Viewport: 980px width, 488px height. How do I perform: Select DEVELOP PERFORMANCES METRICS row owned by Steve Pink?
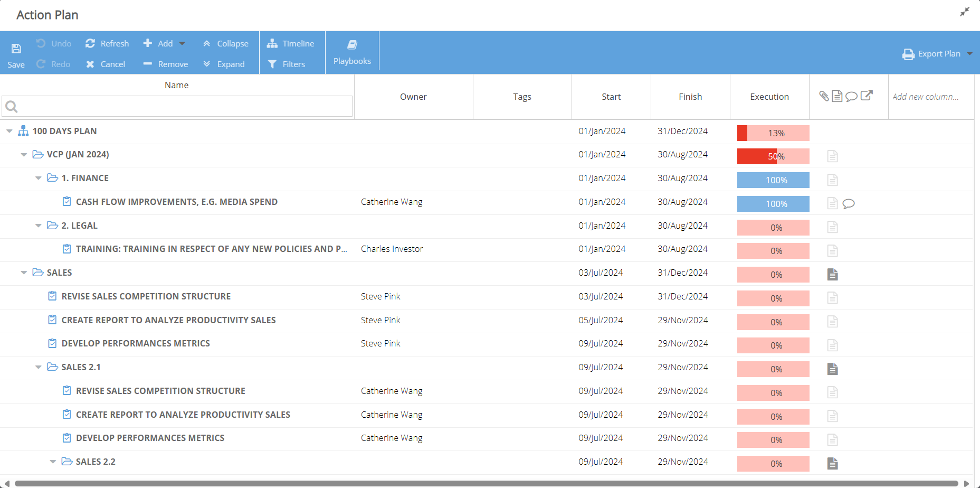pyautogui.click(x=486, y=344)
